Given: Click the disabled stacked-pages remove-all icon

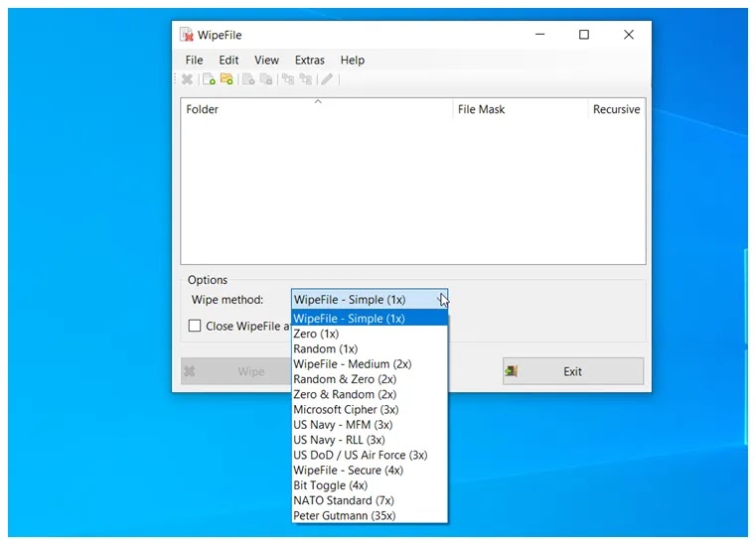Looking at the screenshot, I should coord(266,79).
